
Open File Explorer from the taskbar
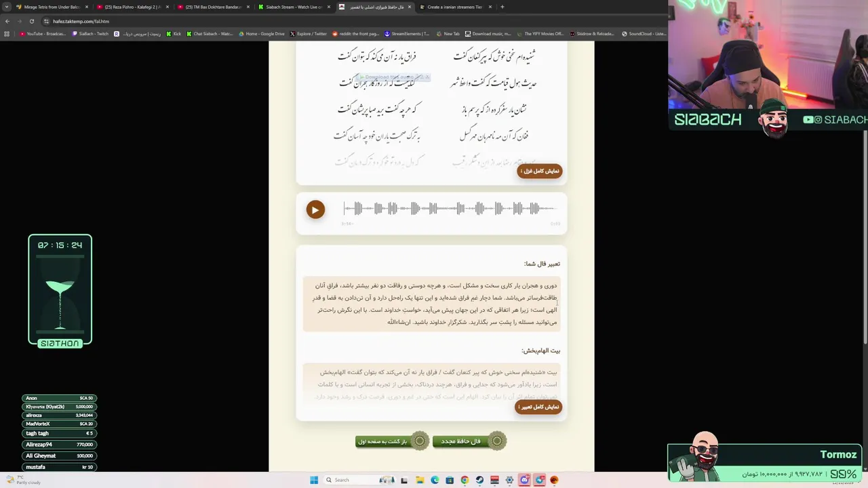coord(420,480)
